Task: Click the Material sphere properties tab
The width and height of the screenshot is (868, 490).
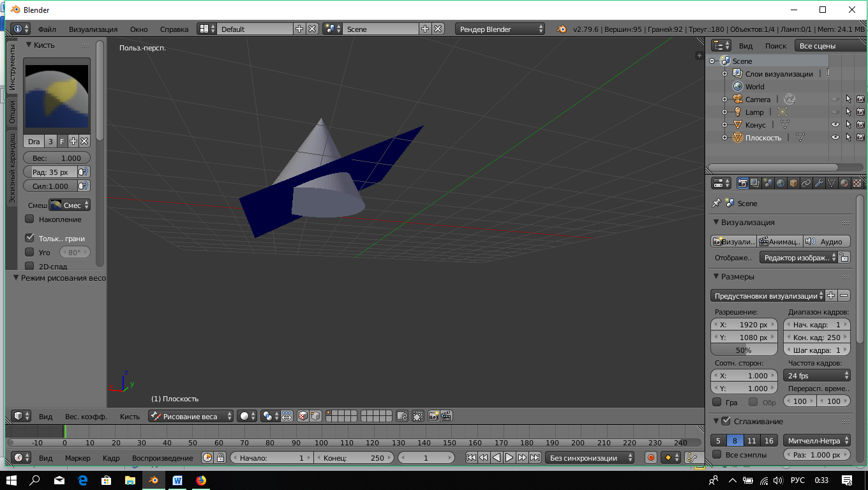Action: (844, 184)
